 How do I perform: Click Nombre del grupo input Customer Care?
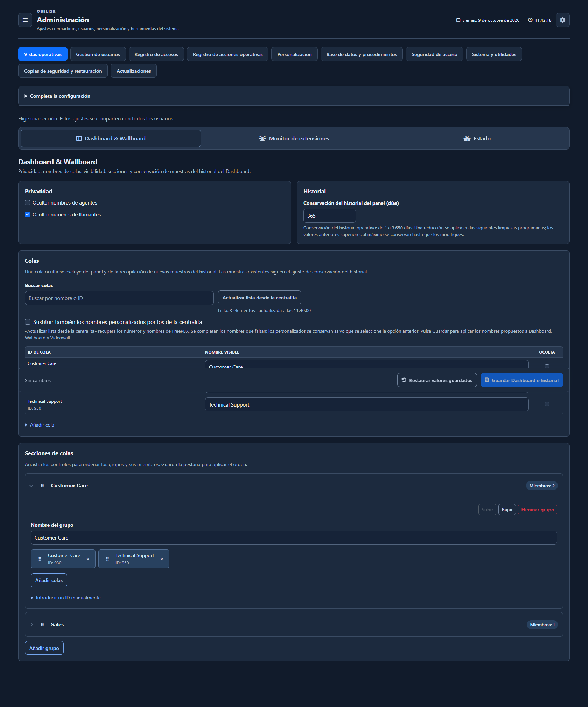(x=294, y=538)
